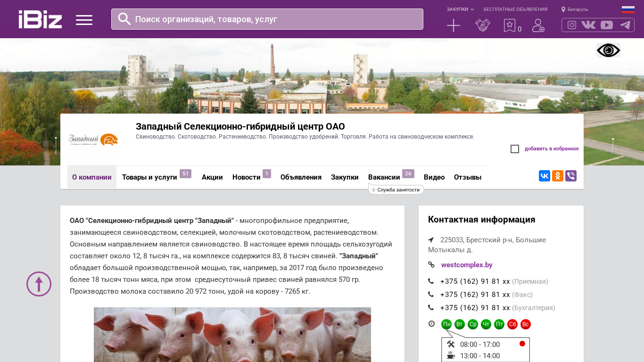The height and width of the screenshot is (362, 644).
Task: Click the Контактная информация heading
Action: pos(481,220)
